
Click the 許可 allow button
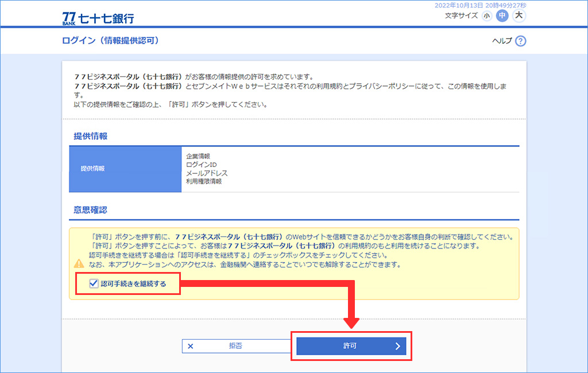tap(351, 346)
